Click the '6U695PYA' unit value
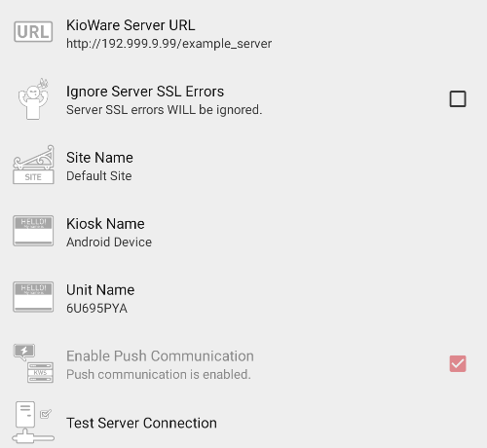487x448 pixels. [96, 309]
